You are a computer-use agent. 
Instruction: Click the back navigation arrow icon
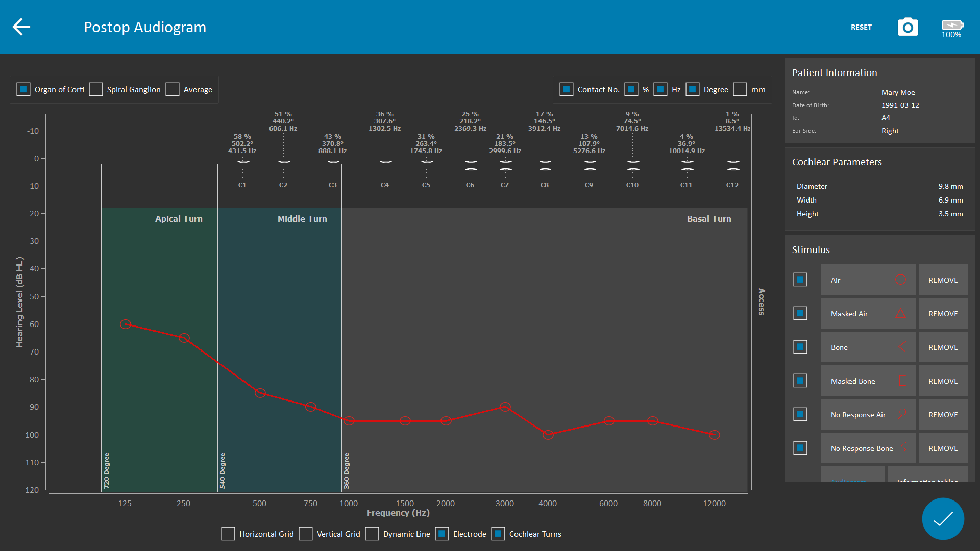pyautogui.click(x=19, y=27)
